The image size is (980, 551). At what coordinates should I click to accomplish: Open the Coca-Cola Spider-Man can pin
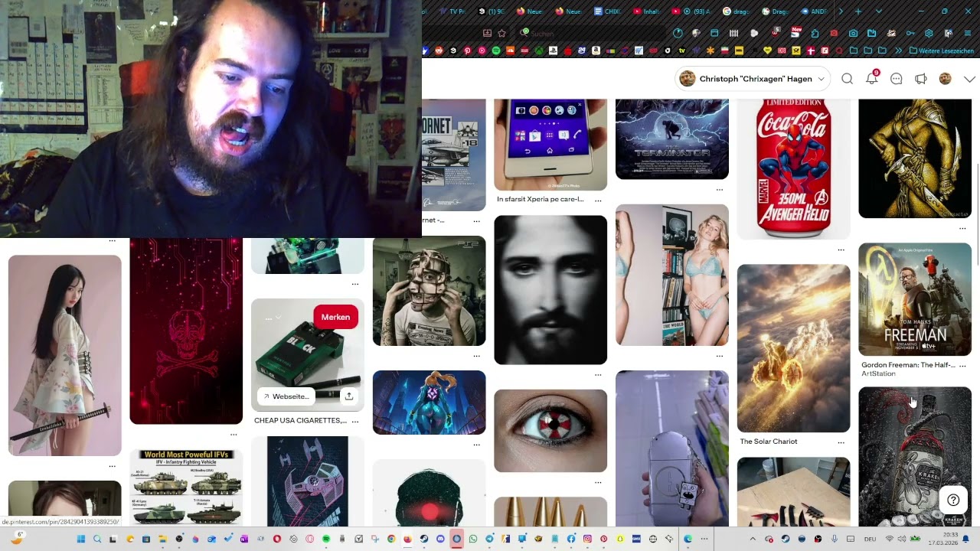click(x=793, y=168)
